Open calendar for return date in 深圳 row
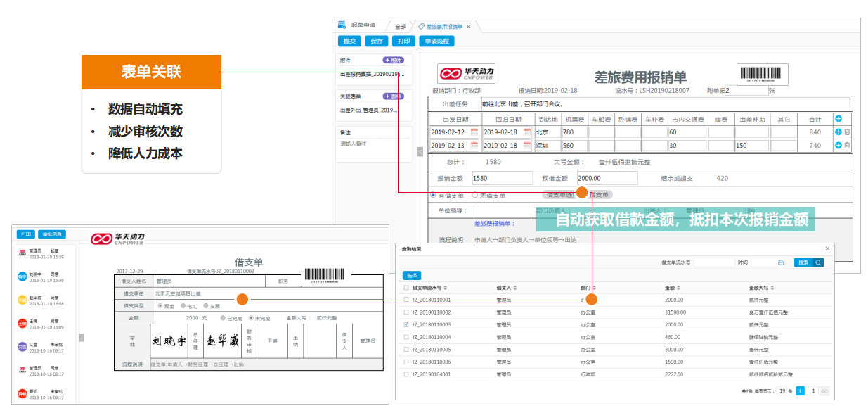868x406 pixels. point(527,146)
